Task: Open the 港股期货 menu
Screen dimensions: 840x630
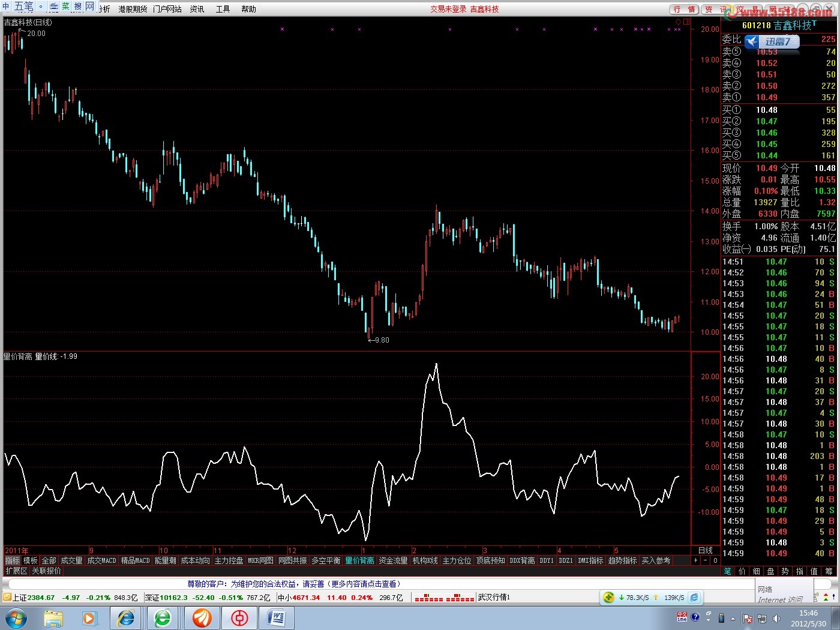Action: coord(133,9)
